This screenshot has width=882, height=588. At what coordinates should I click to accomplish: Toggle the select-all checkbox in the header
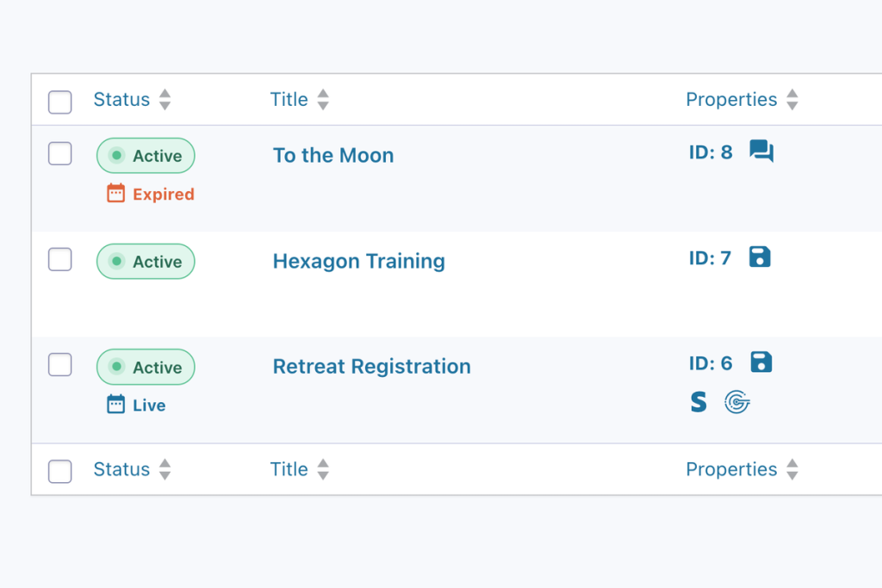click(x=59, y=102)
